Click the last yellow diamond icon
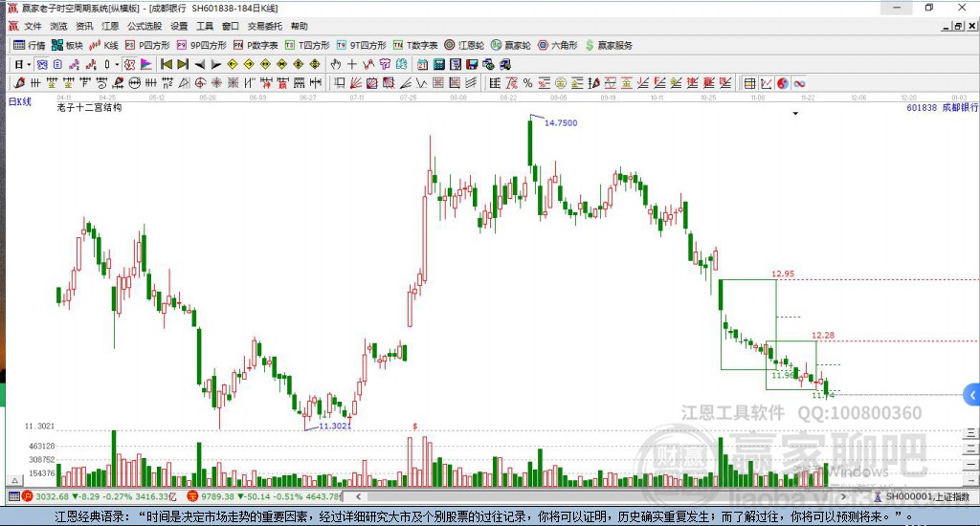 coord(314,64)
